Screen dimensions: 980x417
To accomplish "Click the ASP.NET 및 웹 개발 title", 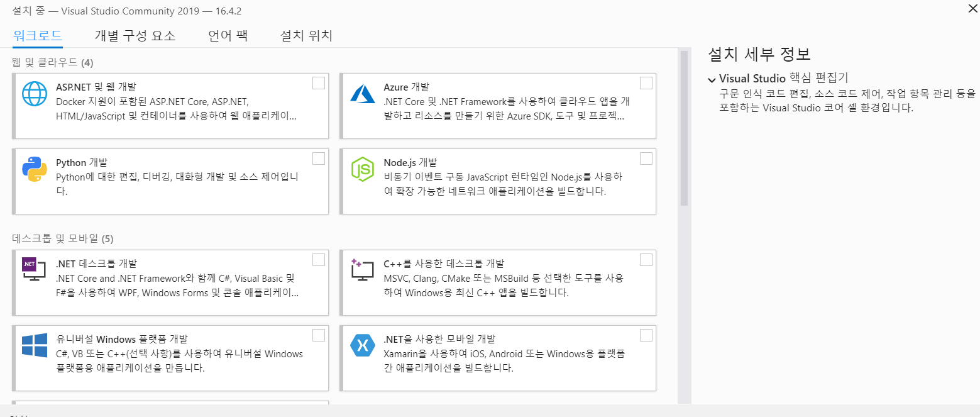I will [x=96, y=87].
